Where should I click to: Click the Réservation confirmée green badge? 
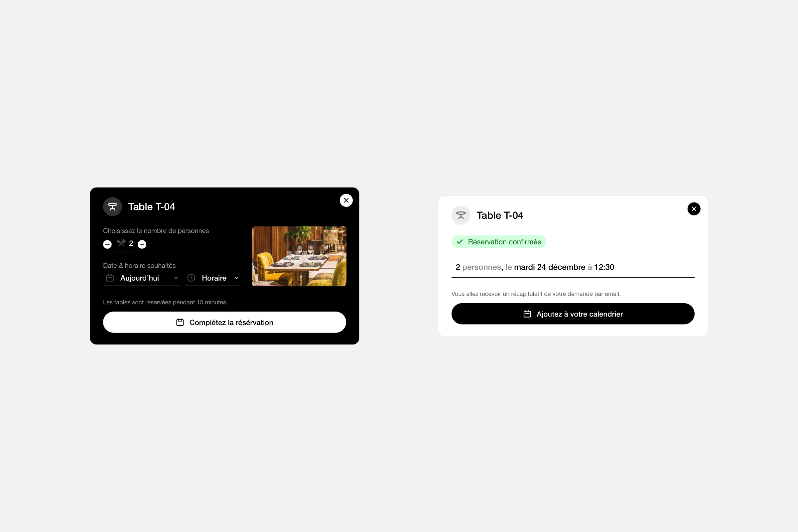point(499,242)
